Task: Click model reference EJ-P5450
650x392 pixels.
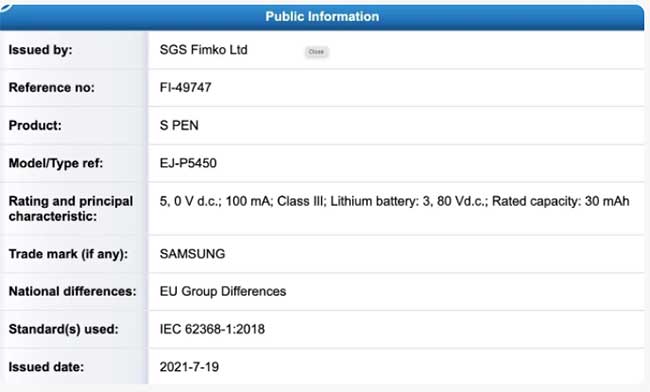Action: coord(188,163)
